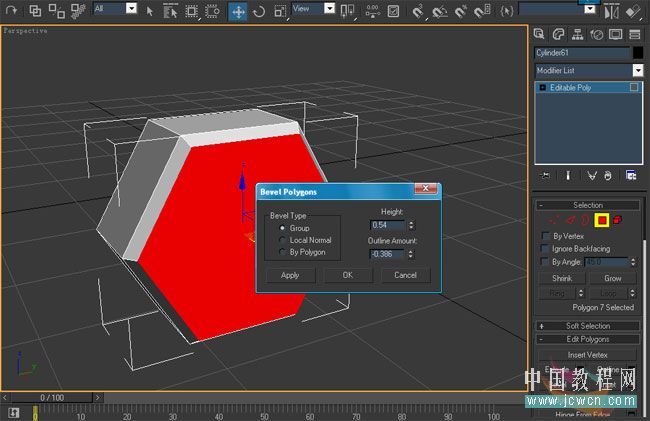Activate the Select and Move tool
Image resolution: width=650 pixels, height=421 pixels.
pos(238,12)
